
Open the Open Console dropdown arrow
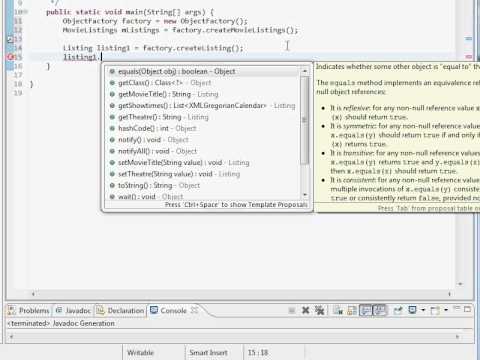coord(446,310)
